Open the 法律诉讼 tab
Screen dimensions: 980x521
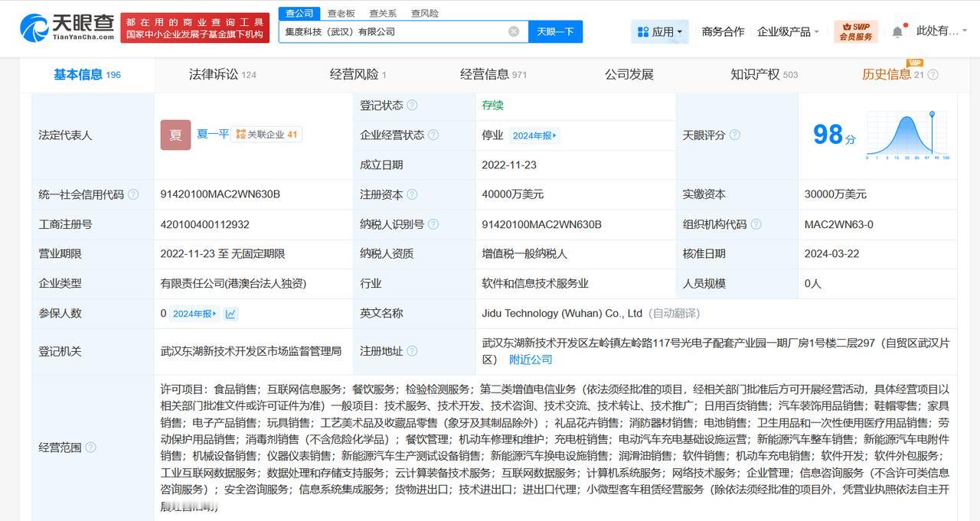pyautogui.click(x=223, y=74)
